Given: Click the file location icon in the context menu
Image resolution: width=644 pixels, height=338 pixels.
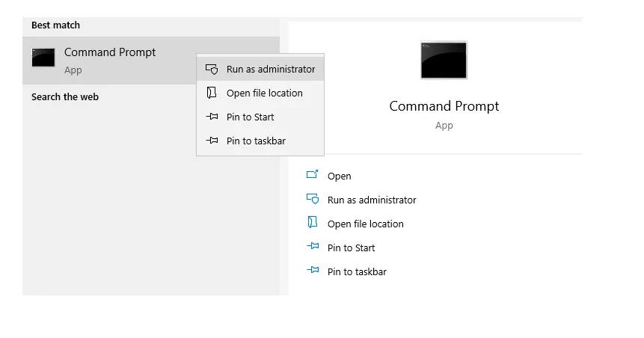Looking at the screenshot, I should coord(212,93).
